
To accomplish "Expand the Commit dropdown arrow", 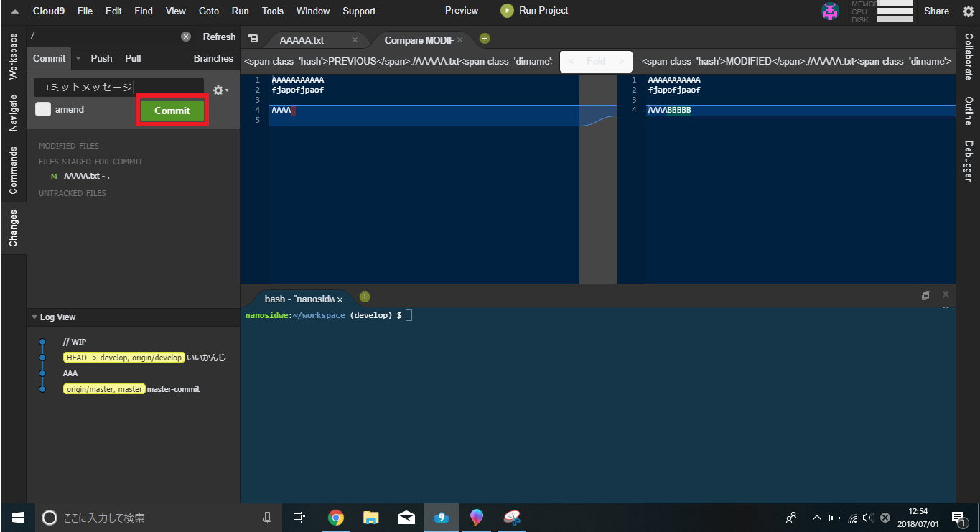I will pyautogui.click(x=77, y=58).
